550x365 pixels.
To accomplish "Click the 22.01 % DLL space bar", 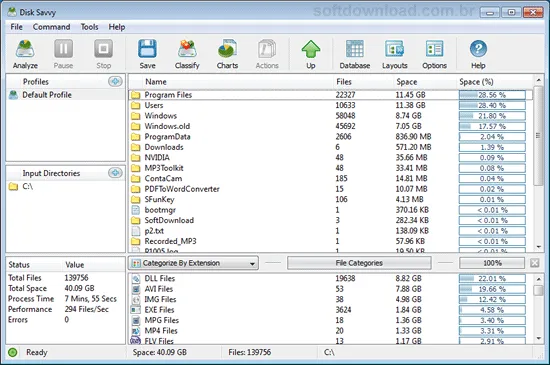I will [492, 279].
